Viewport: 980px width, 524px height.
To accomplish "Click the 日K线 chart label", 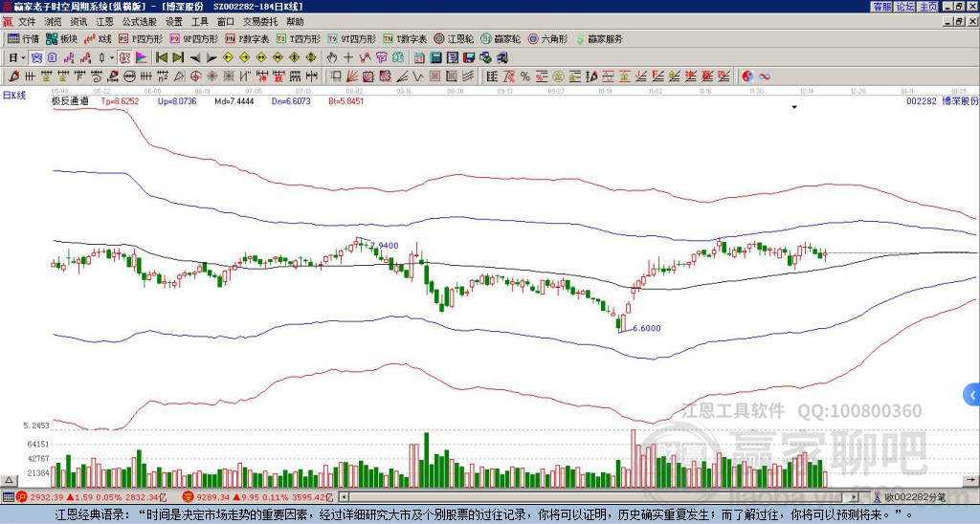I will [14, 96].
